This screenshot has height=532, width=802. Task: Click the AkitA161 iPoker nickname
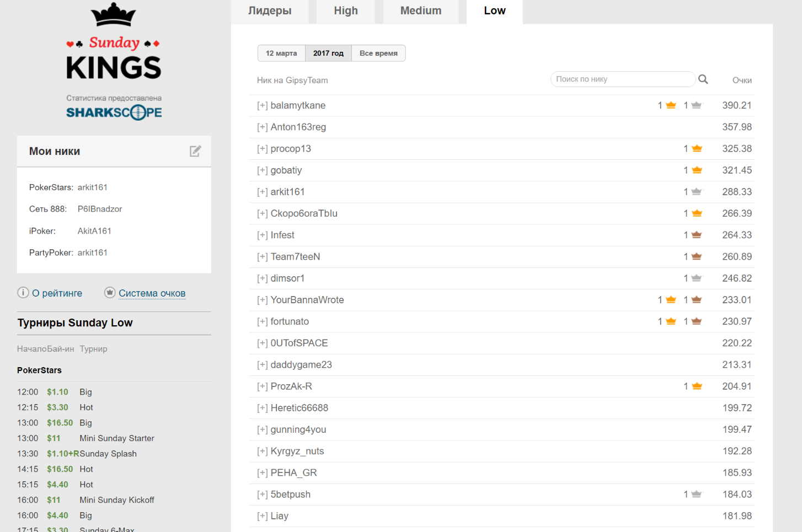pyautogui.click(x=94, y=231)
